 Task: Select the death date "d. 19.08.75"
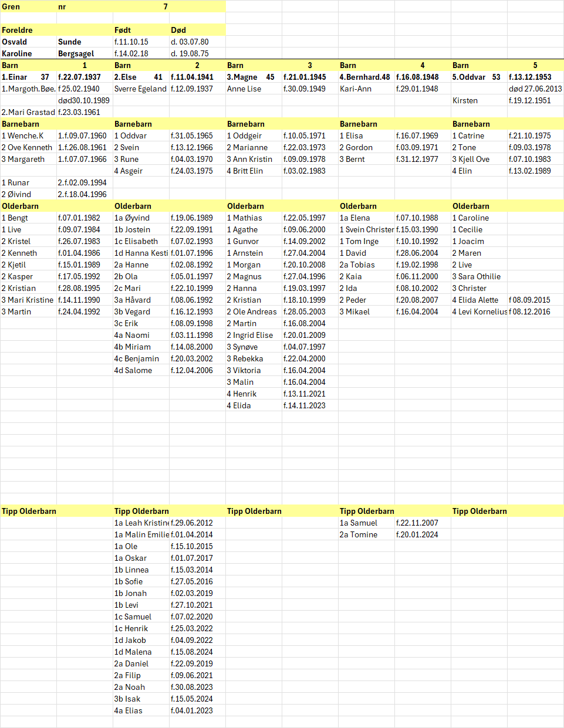tap(197, 53)
